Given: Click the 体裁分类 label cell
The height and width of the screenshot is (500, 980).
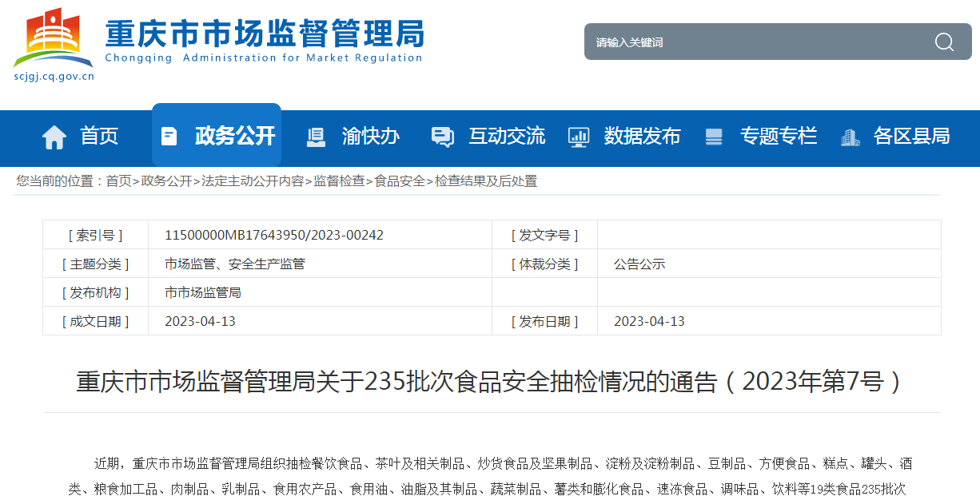Looking at the screenshot, I should click(544, 264).
